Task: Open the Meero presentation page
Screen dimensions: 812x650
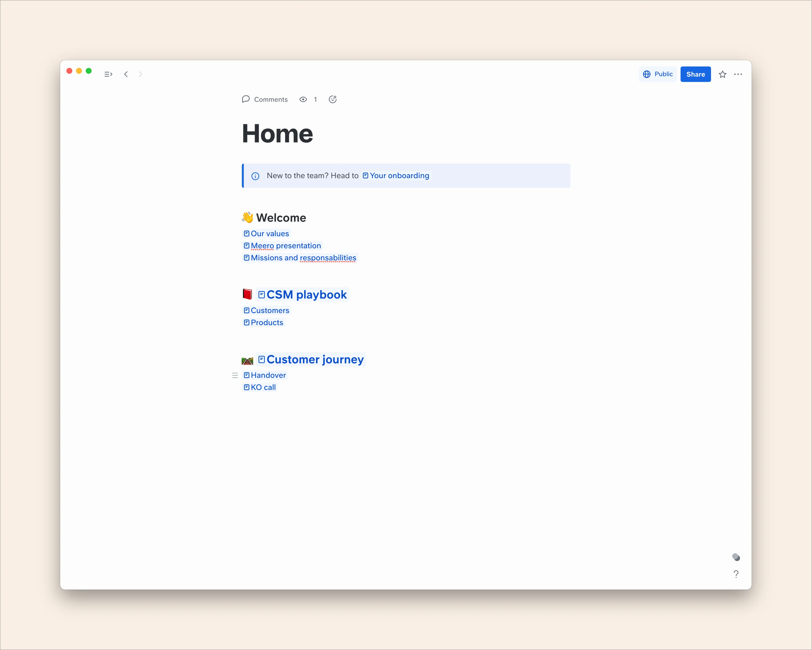Action: [x=282, y=246]
